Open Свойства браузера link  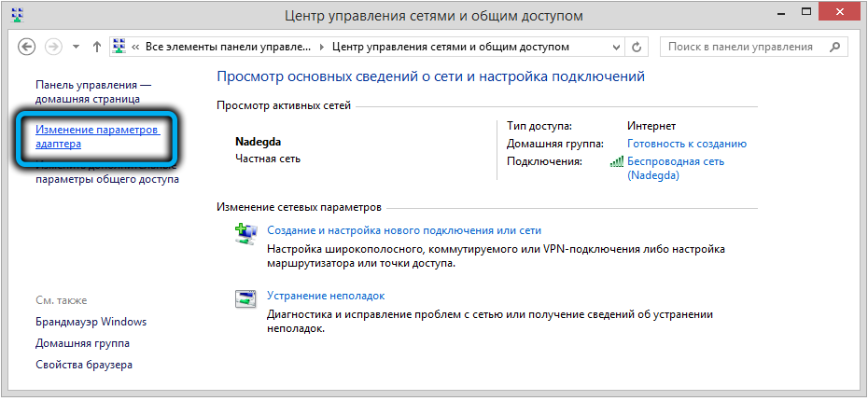84,365
